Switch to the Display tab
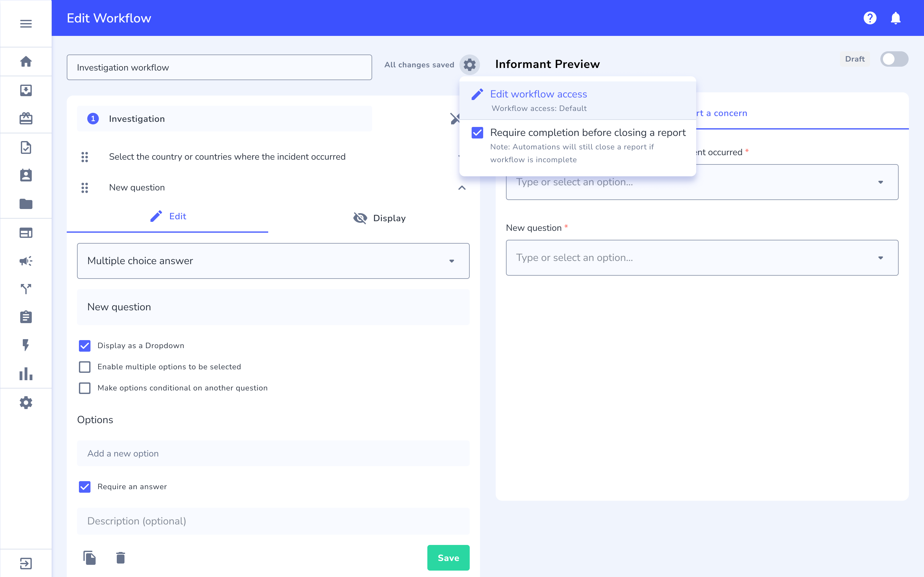 379,218
